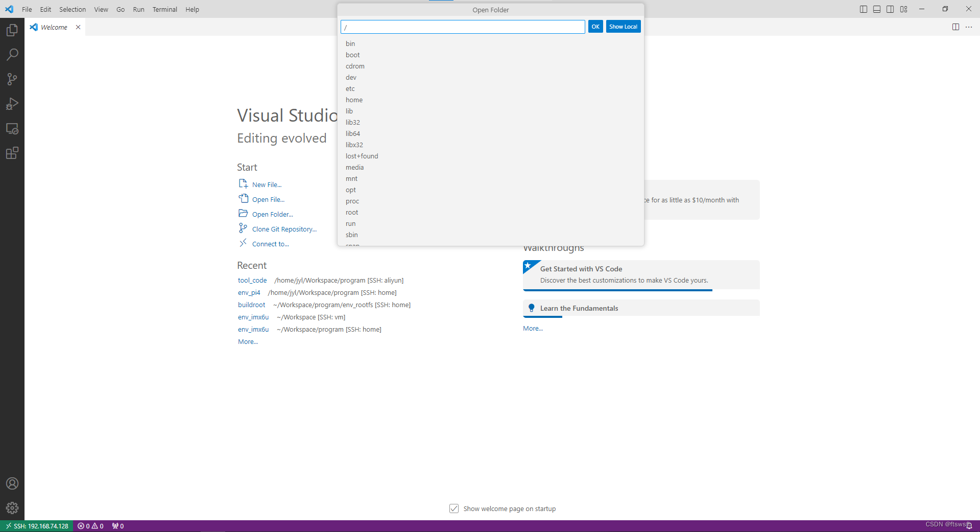
Task: Open the Go menu
Action: tap(121, 9)
